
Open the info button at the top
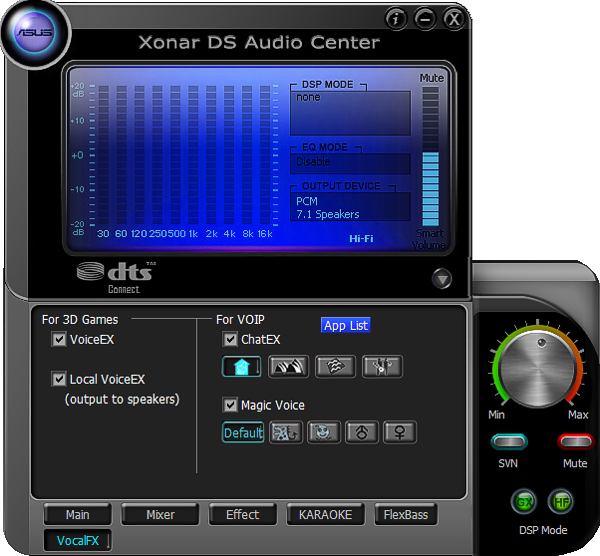tap(396, 18)
